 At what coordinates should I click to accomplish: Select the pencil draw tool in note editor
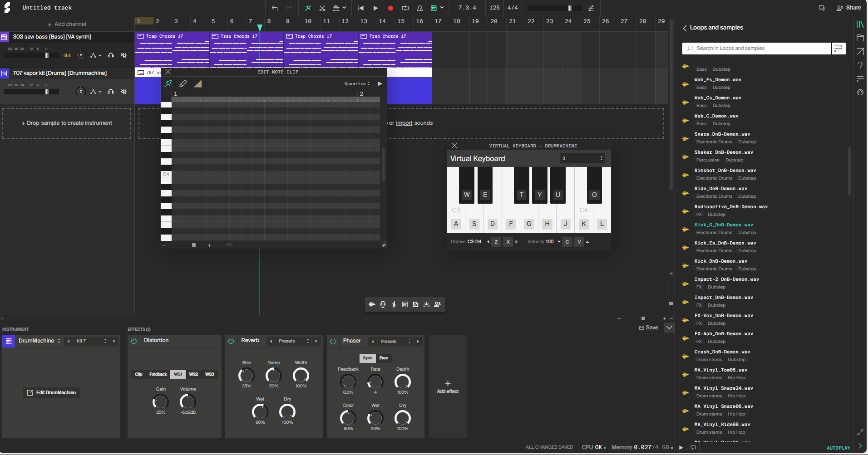(x=183, y=83)
